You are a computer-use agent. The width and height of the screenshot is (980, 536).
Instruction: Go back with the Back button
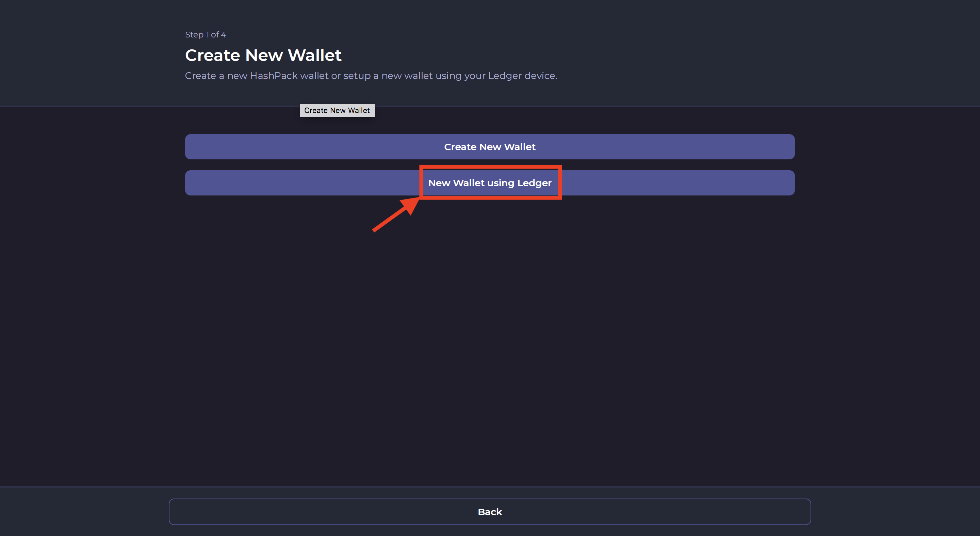point(490,511)
